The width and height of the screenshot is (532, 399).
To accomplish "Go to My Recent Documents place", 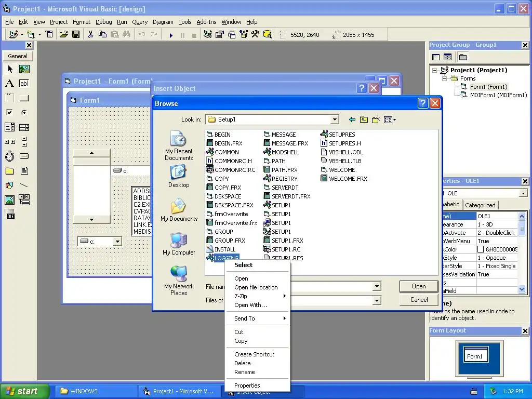I will click(179, 146).
